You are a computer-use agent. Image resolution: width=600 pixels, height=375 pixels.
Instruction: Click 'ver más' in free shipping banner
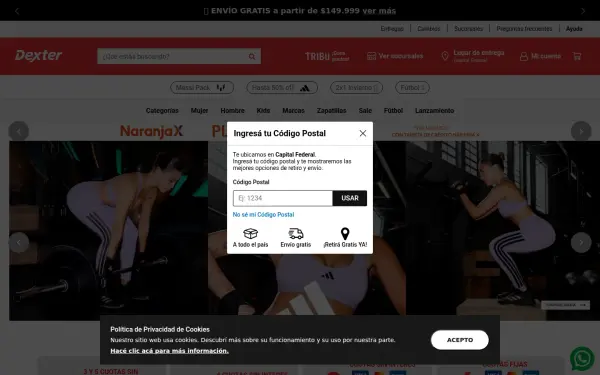pos(379,11)
